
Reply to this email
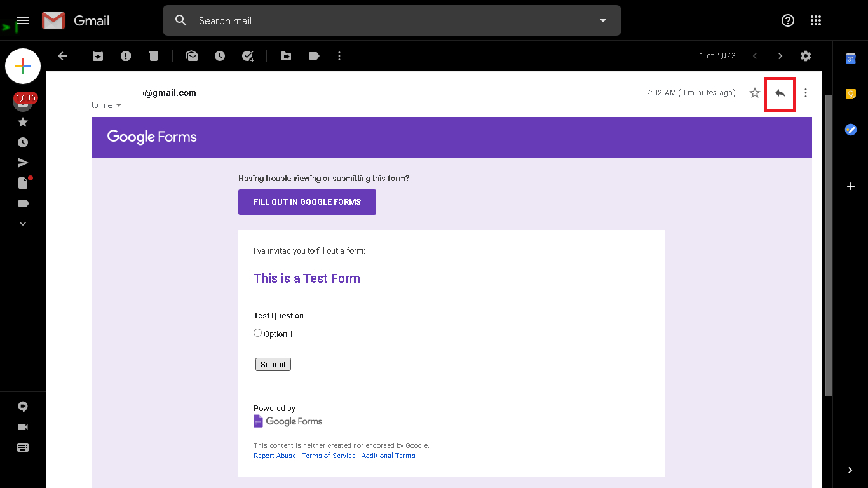[780, 93]
